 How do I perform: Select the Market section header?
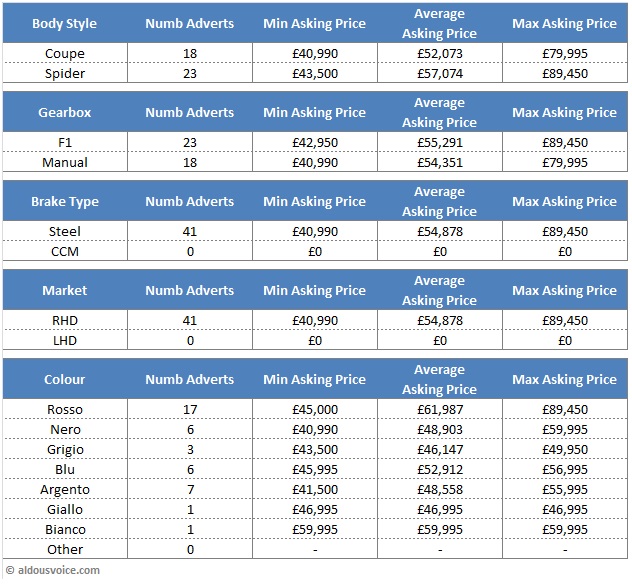click(x=66, y=290)
